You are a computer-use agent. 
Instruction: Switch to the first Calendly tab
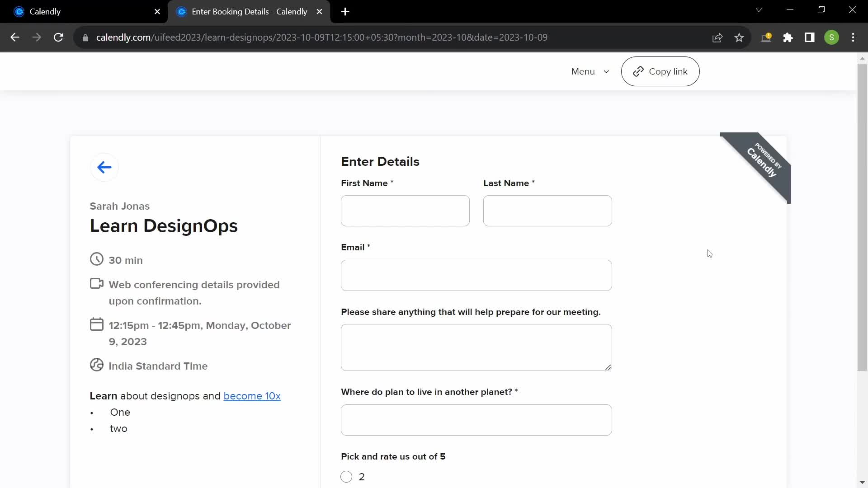click(x=84, y=12)
